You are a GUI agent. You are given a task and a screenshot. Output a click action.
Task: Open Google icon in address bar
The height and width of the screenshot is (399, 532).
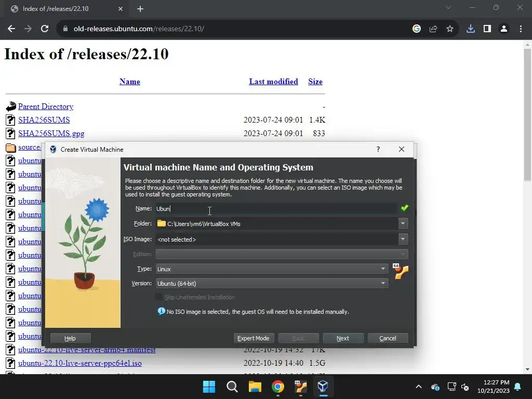tap(416, 29)
